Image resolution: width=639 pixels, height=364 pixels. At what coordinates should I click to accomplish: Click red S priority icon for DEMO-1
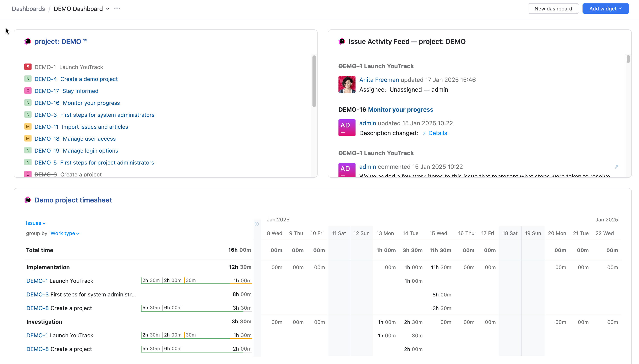tap(28, 67)
